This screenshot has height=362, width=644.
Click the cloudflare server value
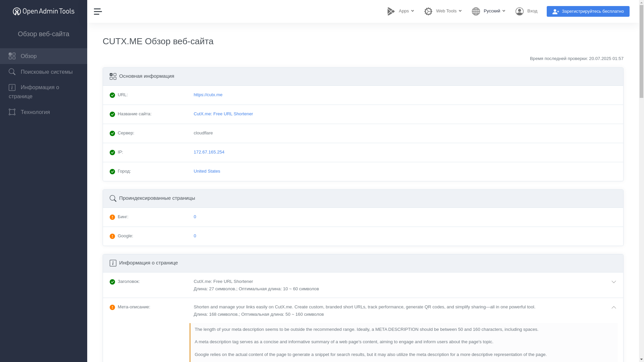pyautogui.click(x=203, y=133)
